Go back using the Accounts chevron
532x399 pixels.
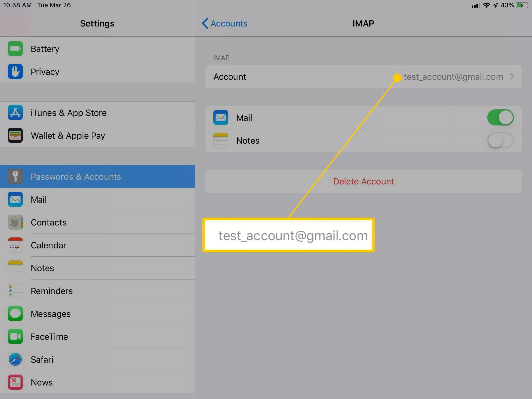tap(205, 23)
